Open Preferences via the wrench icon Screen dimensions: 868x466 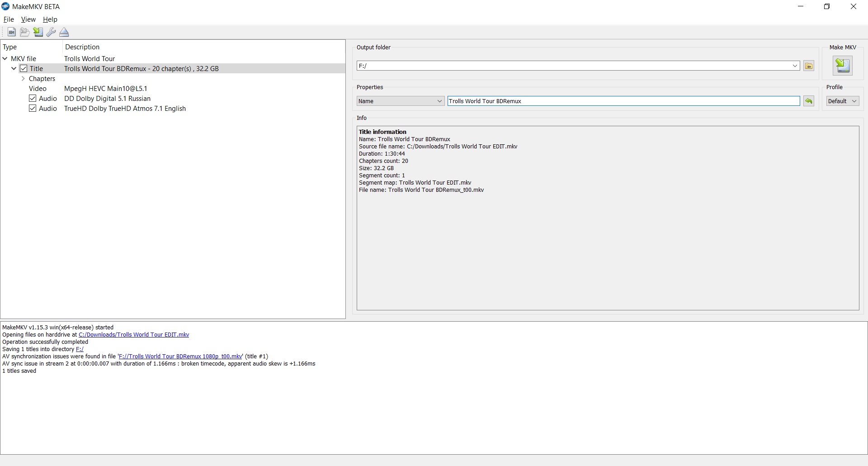51,32
